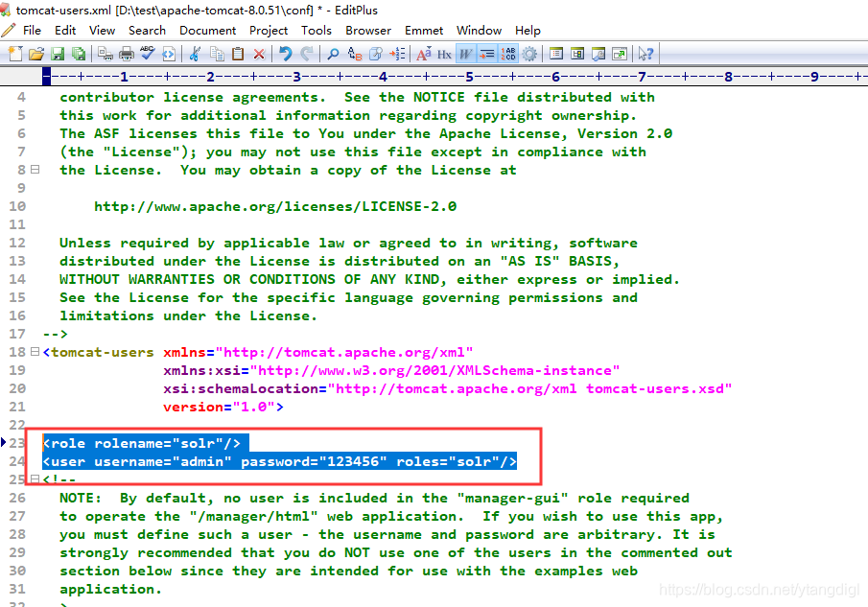868x607 pixels.
Task: Click "/manager/html" text on line 27
Action: pyautogui.click(x=253, y=516)
